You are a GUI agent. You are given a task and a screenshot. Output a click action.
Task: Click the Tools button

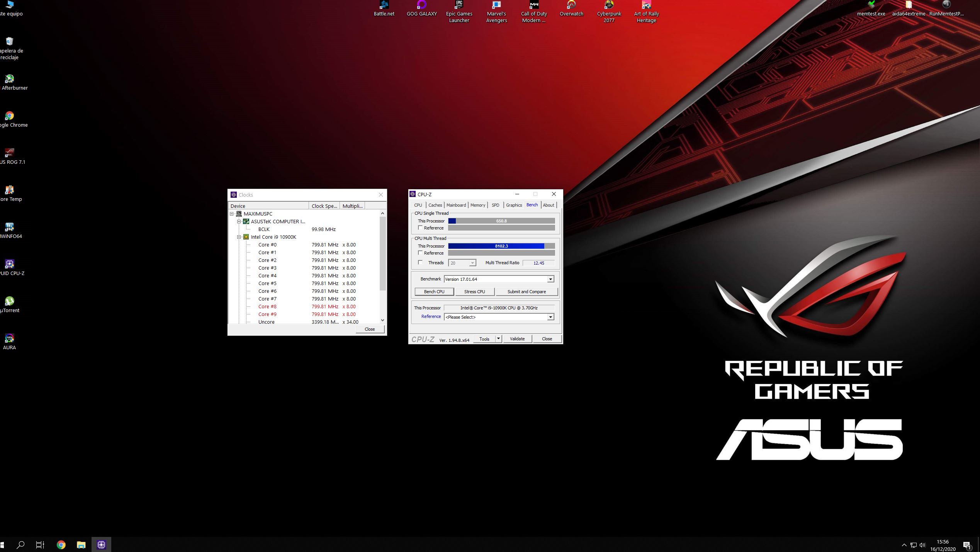pyautogui.click(x=484, y=339)
